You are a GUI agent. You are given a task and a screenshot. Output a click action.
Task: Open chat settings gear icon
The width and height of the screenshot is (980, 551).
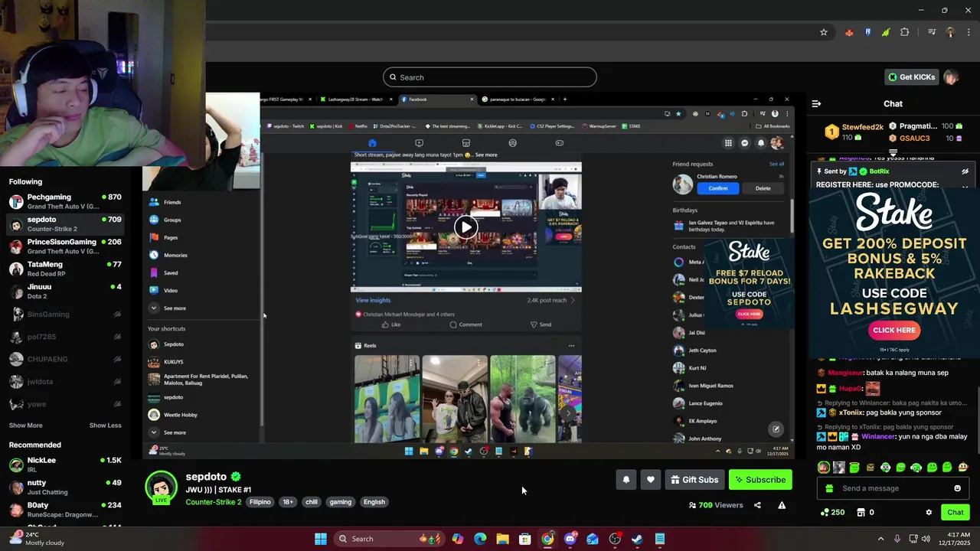coord(929,513)
